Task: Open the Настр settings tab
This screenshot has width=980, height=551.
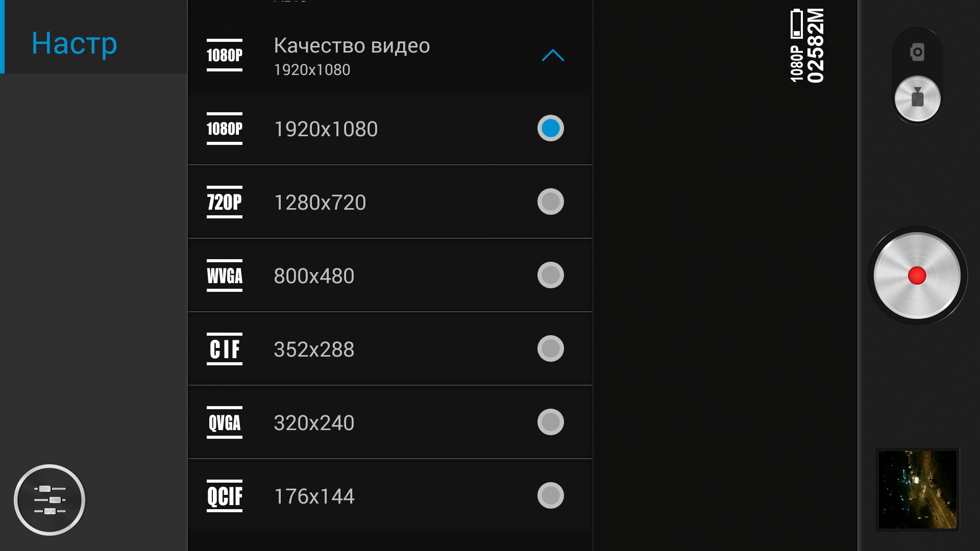Action: (75, 43)
